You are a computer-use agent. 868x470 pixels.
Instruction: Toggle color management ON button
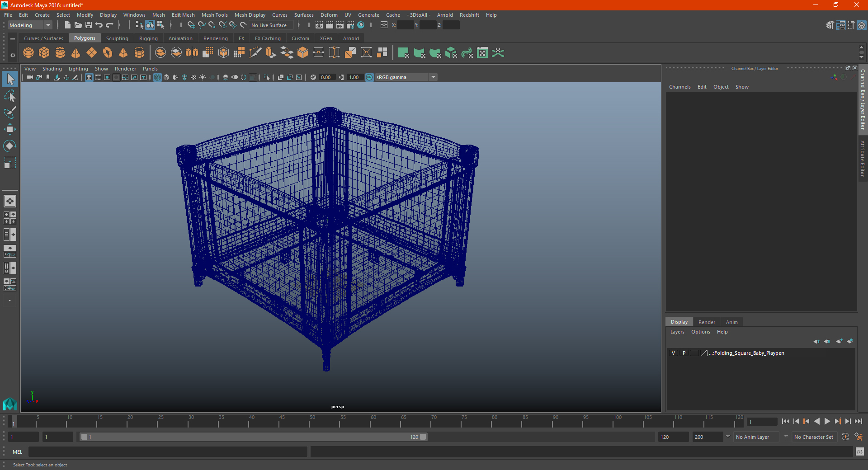tap(369, 77)
